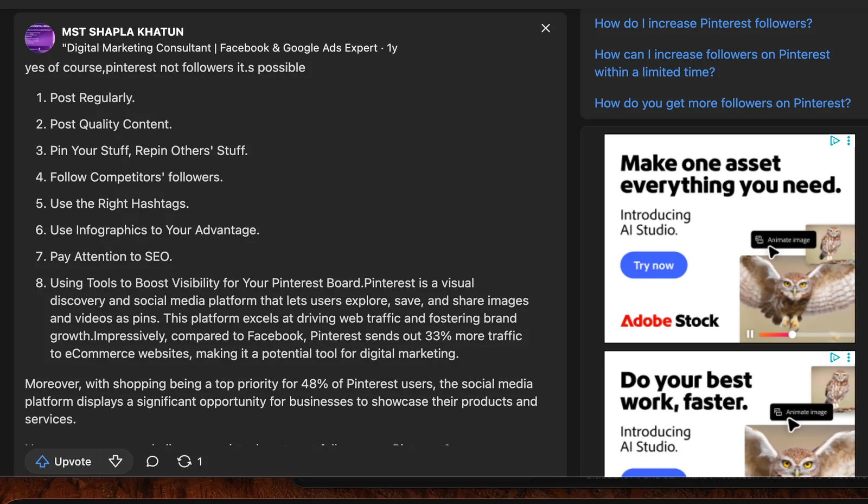Click the Try now button in Adobe Stock ad
Screen dimensions: 868x504
pyautogui.click(x=654, y=265)
